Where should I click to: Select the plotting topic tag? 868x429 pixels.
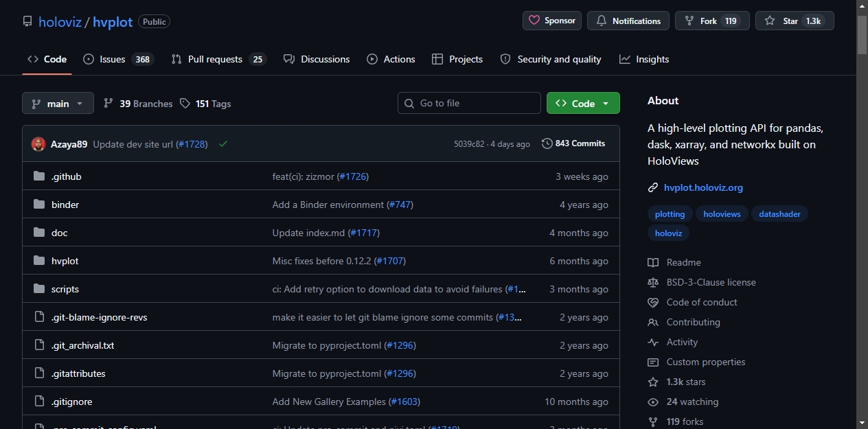coord(670,214)
